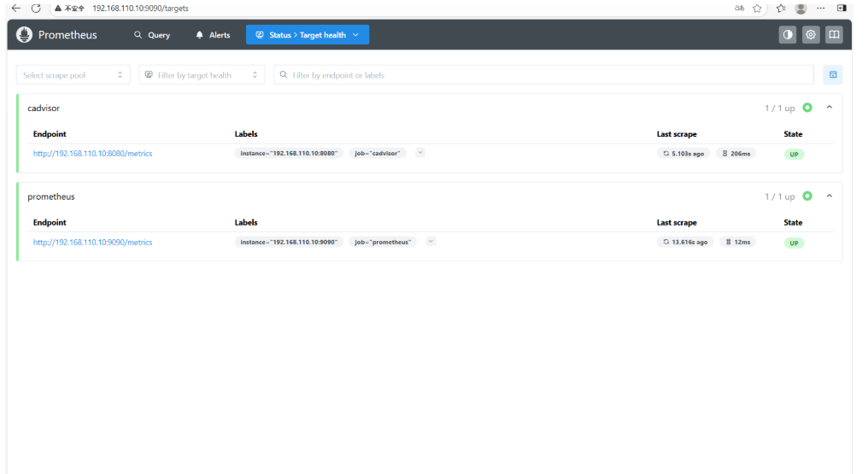Open the Filter by target health dropdown
The height and width of the screenshot is (474, 868).
[x=202, y=74]
